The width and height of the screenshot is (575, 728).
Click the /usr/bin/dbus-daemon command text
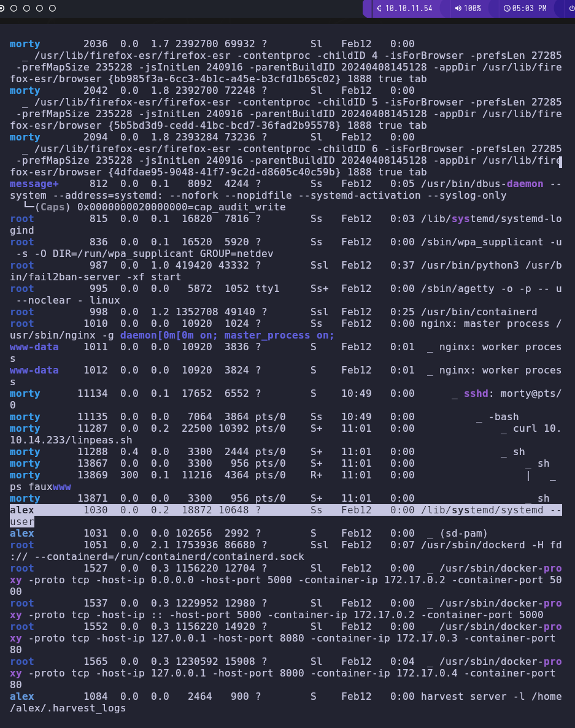[482, 184]
